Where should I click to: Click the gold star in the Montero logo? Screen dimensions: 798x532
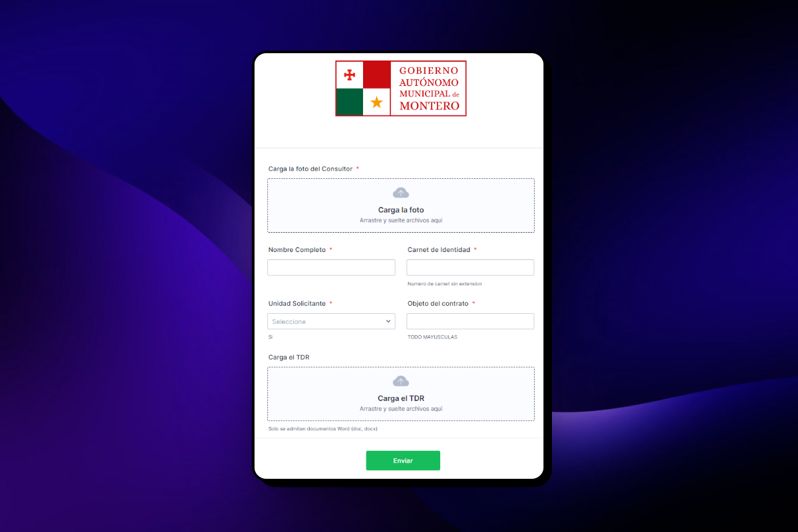377,102
